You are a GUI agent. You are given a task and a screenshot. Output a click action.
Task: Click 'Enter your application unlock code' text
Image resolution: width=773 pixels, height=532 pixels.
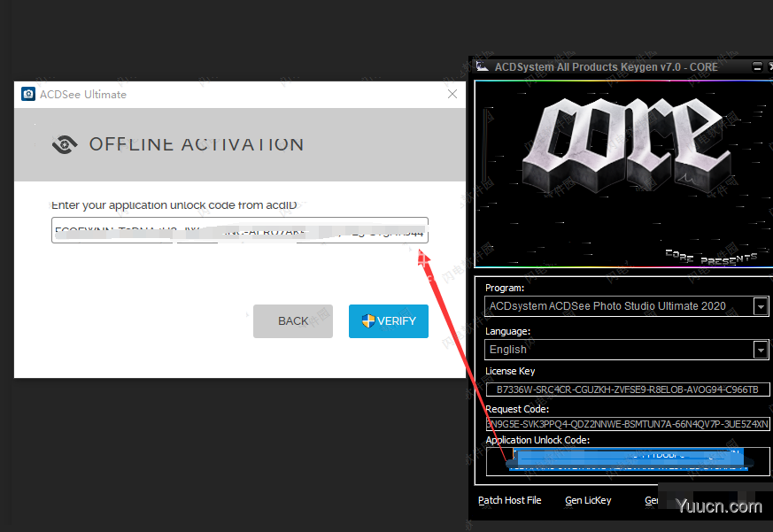pyautogui.click(x=174, y=205)
